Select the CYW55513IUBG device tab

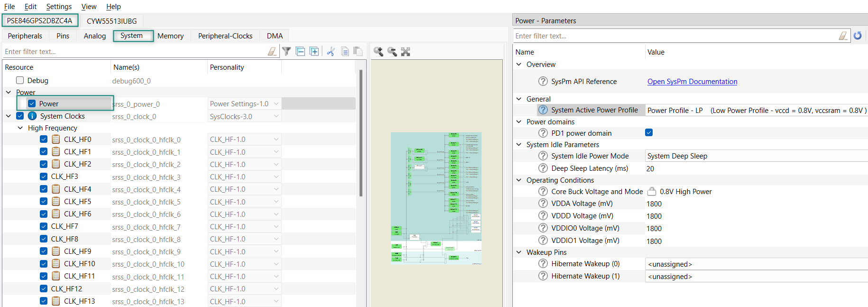tap(111, 21)
